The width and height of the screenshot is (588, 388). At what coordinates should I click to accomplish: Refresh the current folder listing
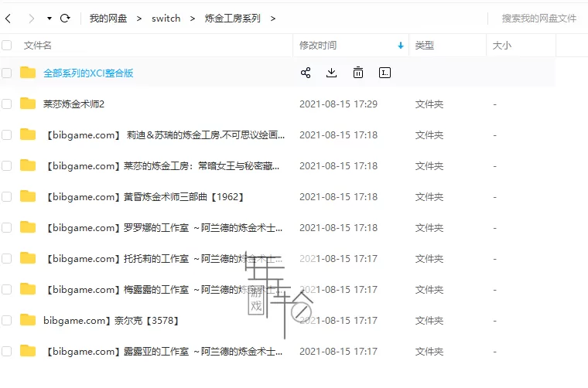65,18
